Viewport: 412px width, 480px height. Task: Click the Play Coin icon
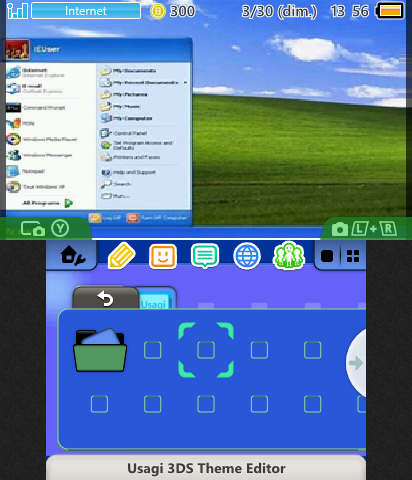point(158,11)
